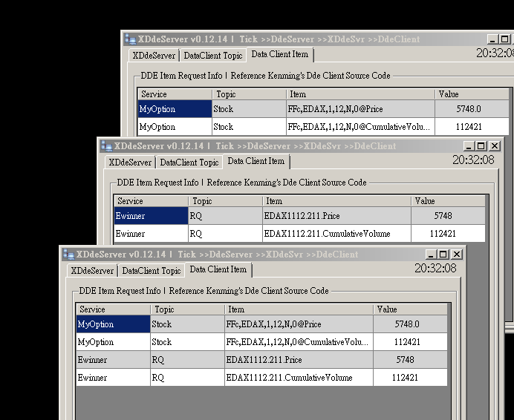The image size is (514, 420).
Task: Maximize the front XDdeServer window
Action: [x=443, y=255]
